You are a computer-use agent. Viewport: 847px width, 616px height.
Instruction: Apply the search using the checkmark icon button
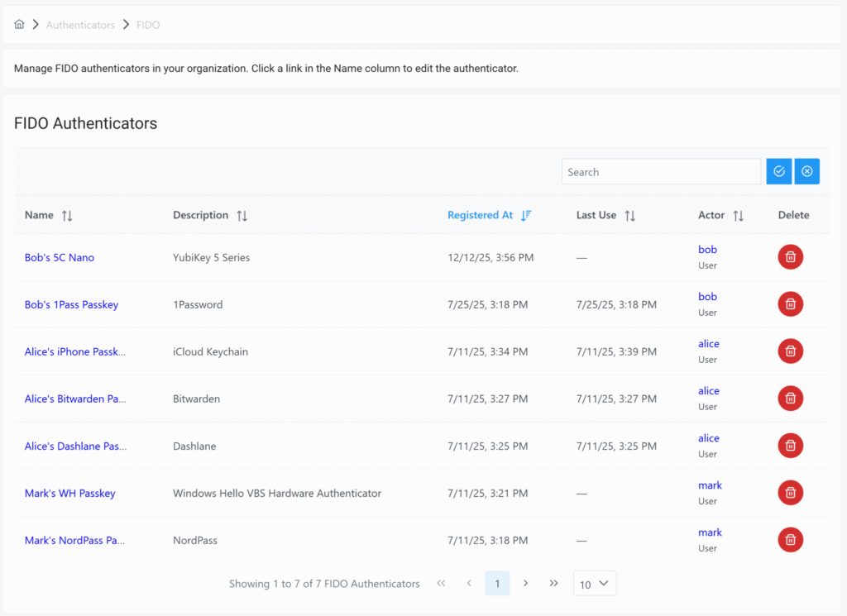[x=778, y=171]
